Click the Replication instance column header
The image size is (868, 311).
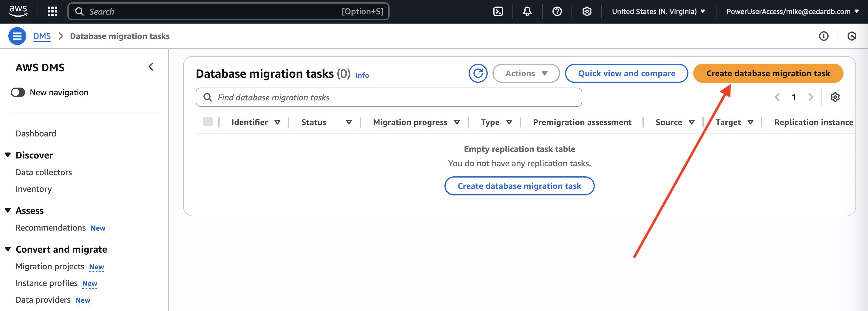(x=814, y=122)
